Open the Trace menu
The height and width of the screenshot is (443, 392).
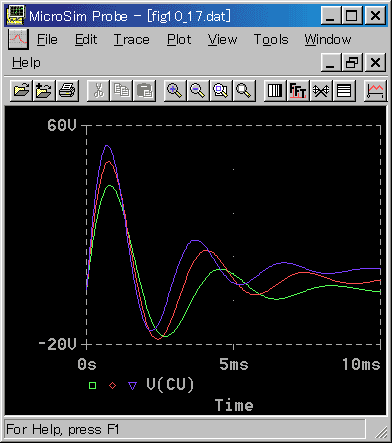tap(132, 40)
